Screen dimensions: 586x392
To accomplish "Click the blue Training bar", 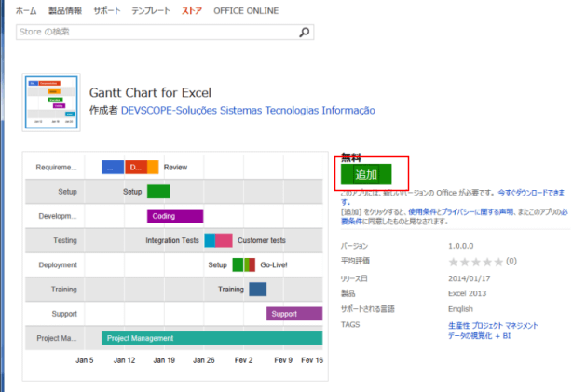I will click(258, 290).
